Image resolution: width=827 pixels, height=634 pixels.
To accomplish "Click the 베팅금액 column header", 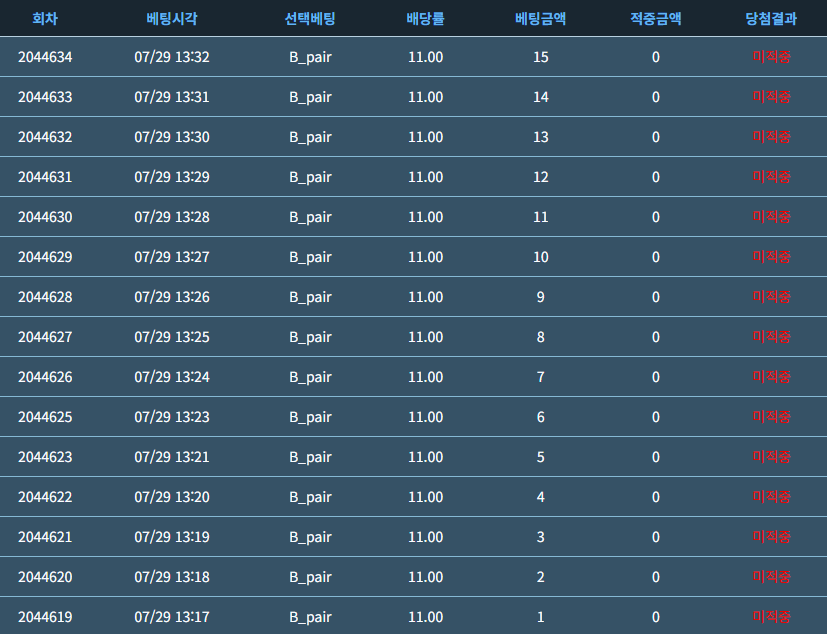I will 541,19.
